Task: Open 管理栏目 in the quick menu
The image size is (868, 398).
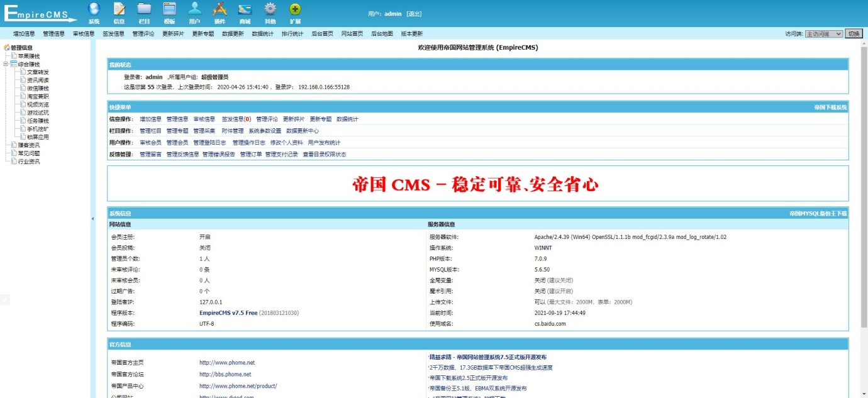Action: (150, 131)
